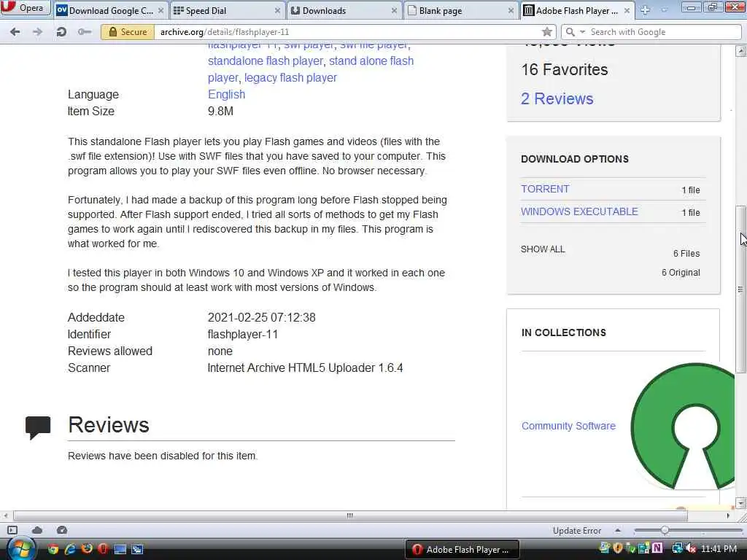Click the horizontal scrollbar right arrow
This screenshot has width=747, height=560.
728,516
